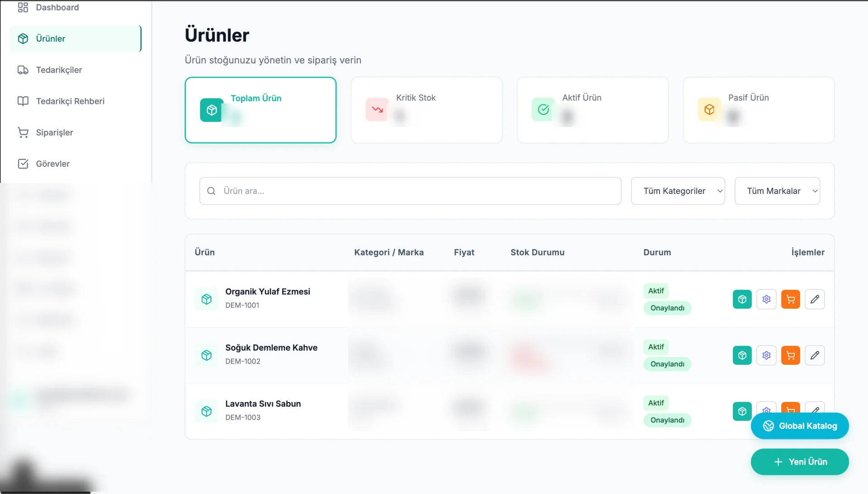Click the Soğuk Demleme Kahve product name

[271, 348]
